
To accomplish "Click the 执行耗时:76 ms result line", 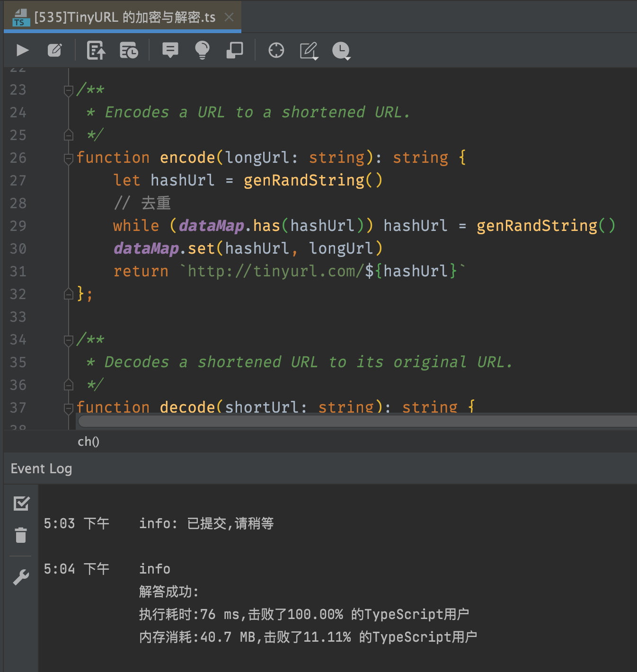I will [304, 614].
